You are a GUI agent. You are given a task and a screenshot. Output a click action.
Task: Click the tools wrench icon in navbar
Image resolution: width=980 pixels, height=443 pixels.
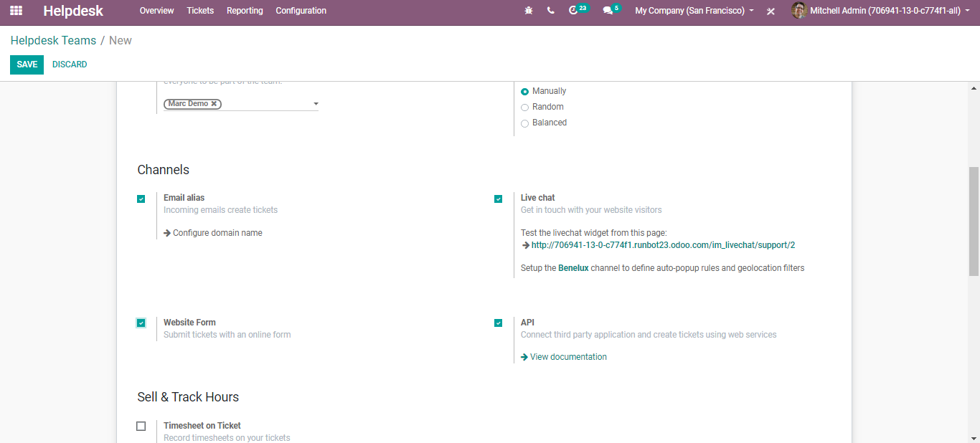tap(771, 11)
